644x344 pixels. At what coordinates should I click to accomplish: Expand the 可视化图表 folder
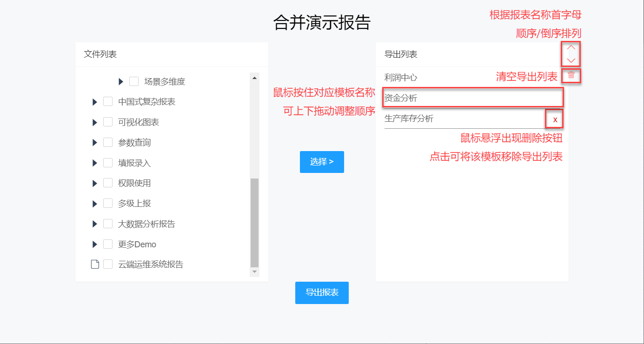[95, 122]
